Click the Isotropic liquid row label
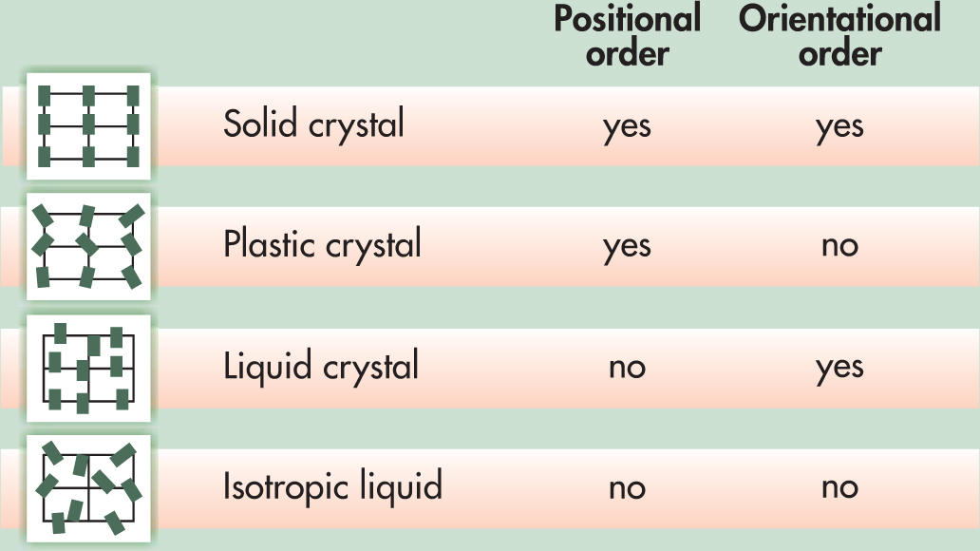Viewport: 980px width, 551px height. pos(332,487)
